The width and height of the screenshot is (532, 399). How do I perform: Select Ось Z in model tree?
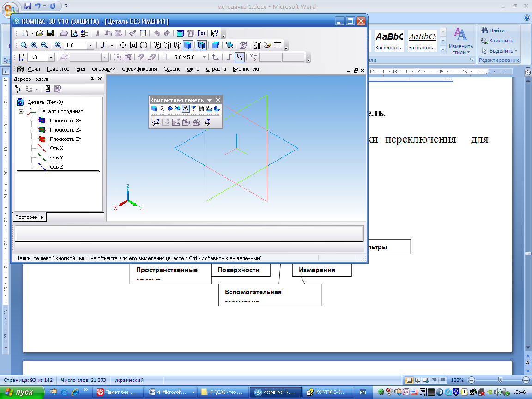tap(56, 167)
